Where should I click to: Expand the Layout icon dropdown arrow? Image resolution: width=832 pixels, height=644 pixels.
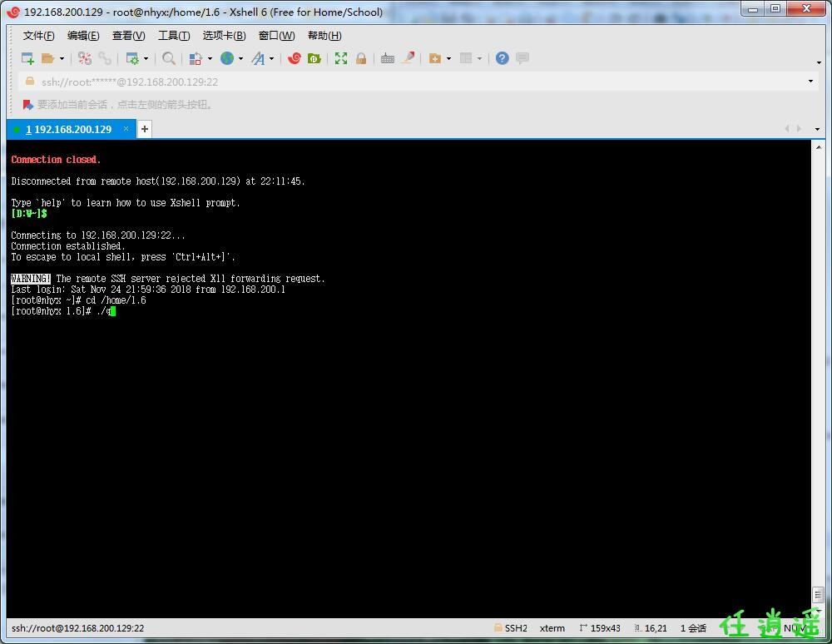[480, 58]
